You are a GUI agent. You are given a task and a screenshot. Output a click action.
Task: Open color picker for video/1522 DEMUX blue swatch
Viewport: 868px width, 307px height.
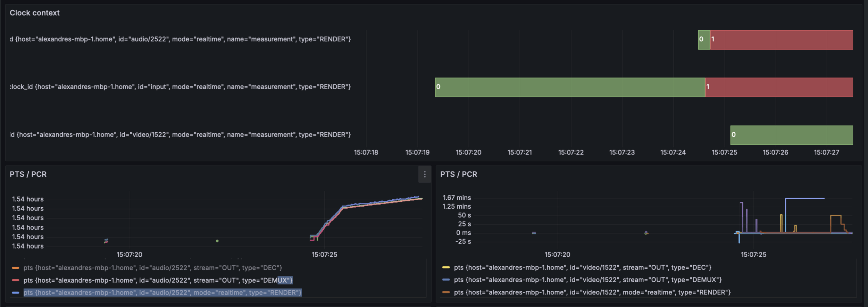coord(446,280)
